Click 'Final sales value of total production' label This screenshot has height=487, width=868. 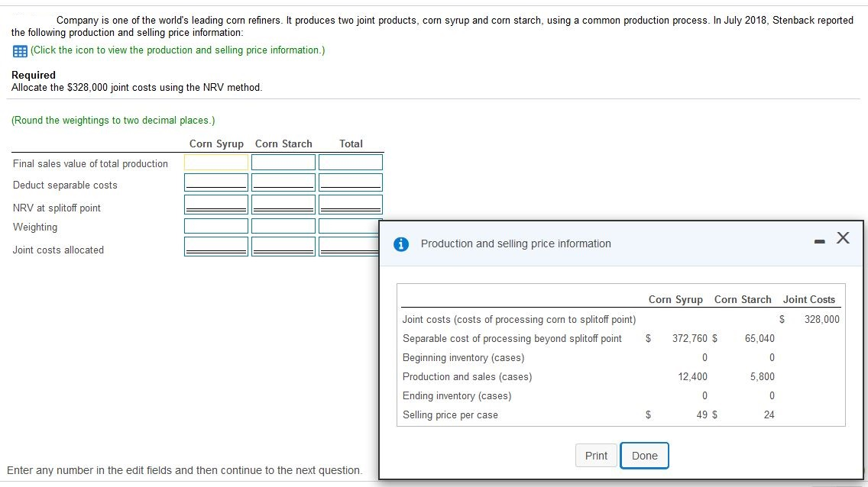coord(90,163)
